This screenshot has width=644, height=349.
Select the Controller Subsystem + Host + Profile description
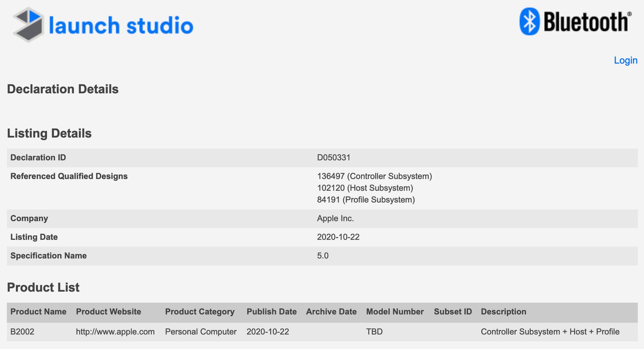(550, 332)
